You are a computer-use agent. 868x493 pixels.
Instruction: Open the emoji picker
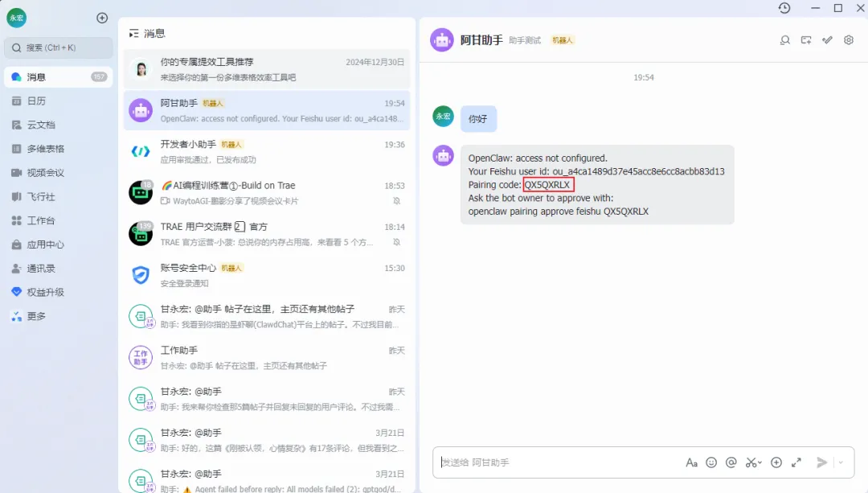711,462
